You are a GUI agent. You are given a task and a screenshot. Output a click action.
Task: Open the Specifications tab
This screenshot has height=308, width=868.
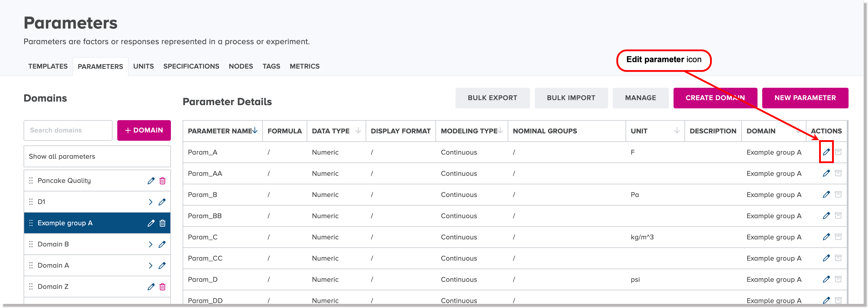coord(191,66)
